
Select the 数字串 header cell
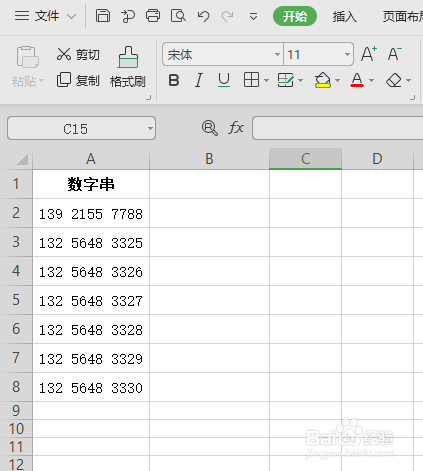91,184
